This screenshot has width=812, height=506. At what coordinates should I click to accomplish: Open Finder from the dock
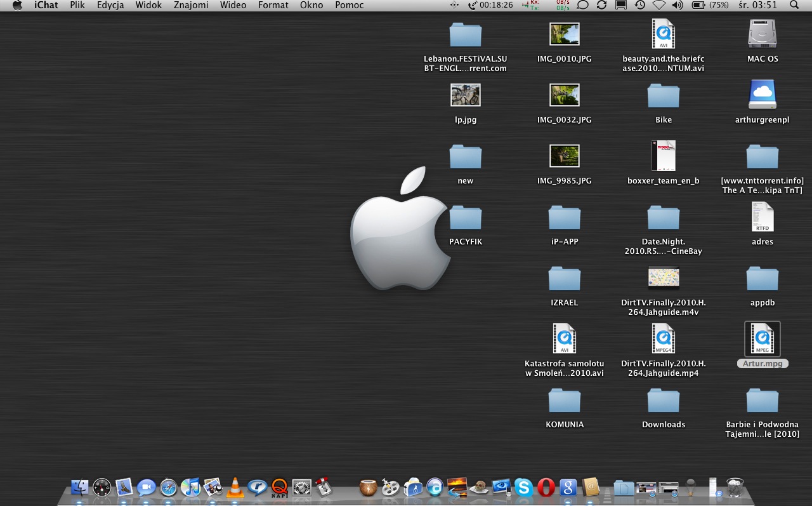[x=81, y=487]
